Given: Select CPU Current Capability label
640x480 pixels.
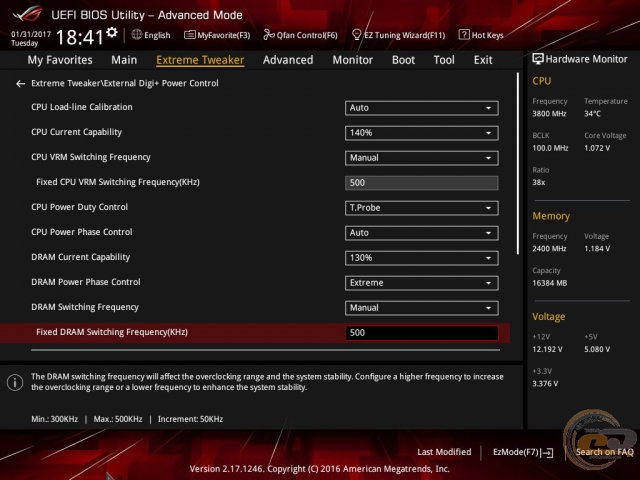Looking at the screenshot, I should click(x=76, y=132).
